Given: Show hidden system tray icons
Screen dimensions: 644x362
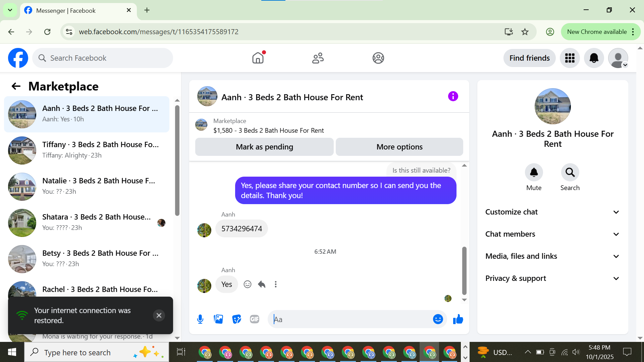Looking at the screenshot, I should point(528,352).
